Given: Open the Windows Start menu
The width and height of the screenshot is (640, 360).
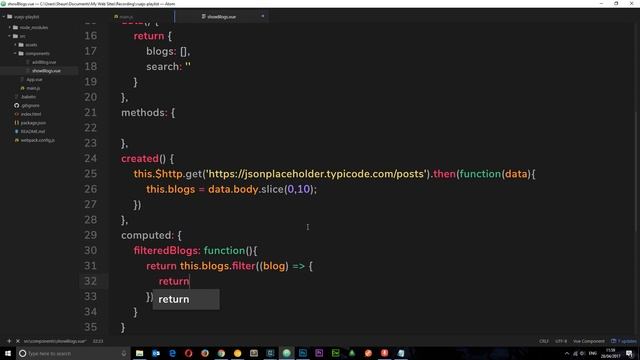Looking at the screenshot, I should click(8, 353).
